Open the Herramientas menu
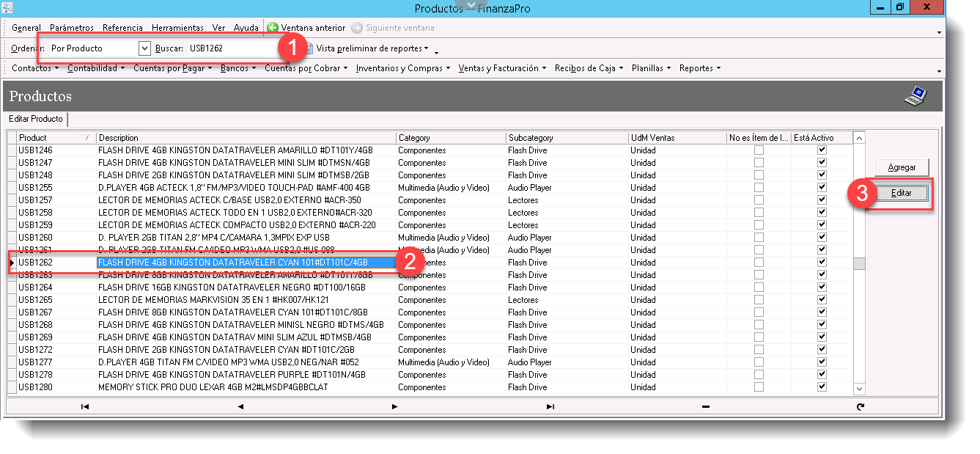Viewport: 980px width, 454px height. (x=177, y=28)
